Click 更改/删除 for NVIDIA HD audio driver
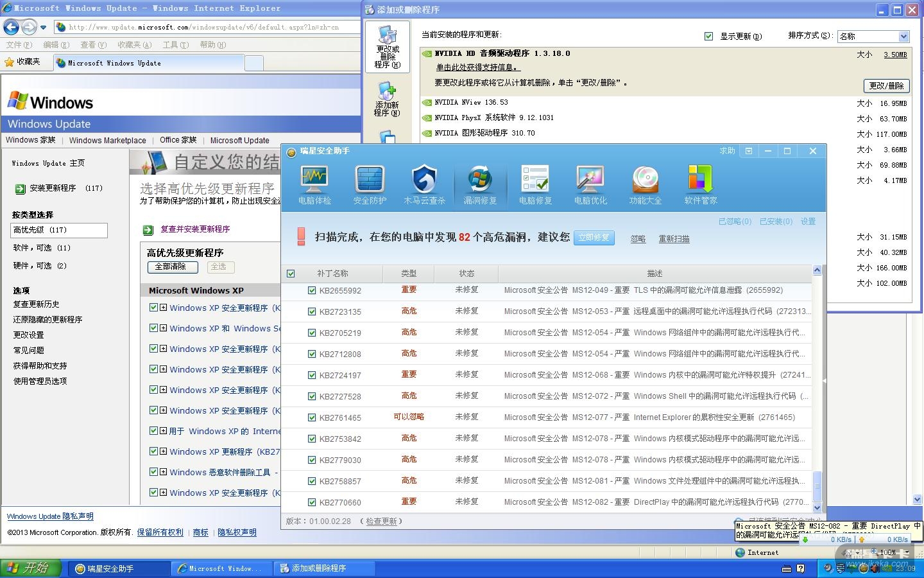Image resolution: width=924 pixels, height=578 pixels. pos(886,85)
